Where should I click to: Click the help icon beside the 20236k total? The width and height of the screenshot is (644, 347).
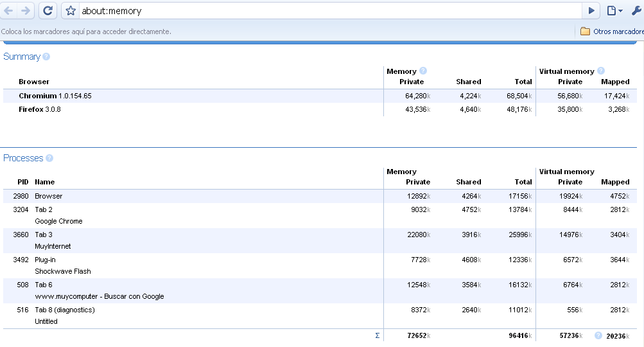coord(598,335)
